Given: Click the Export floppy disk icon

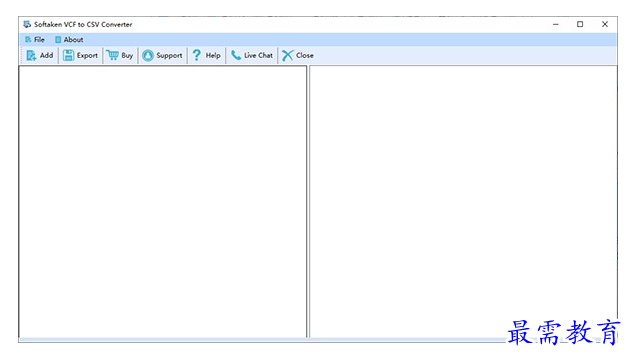Looking at the screenshot, I should point(68,55).
